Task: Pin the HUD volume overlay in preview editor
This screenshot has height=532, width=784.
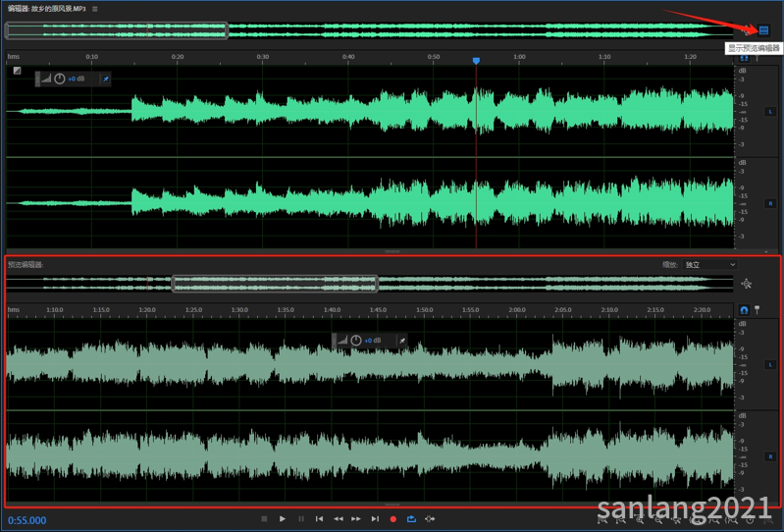Action: [x=401, y=341]
